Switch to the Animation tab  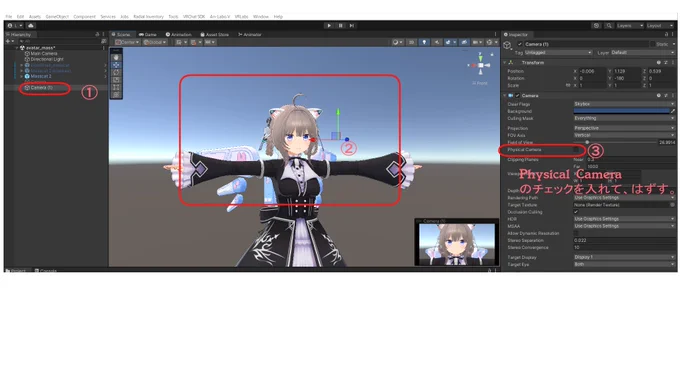point(178,34)
